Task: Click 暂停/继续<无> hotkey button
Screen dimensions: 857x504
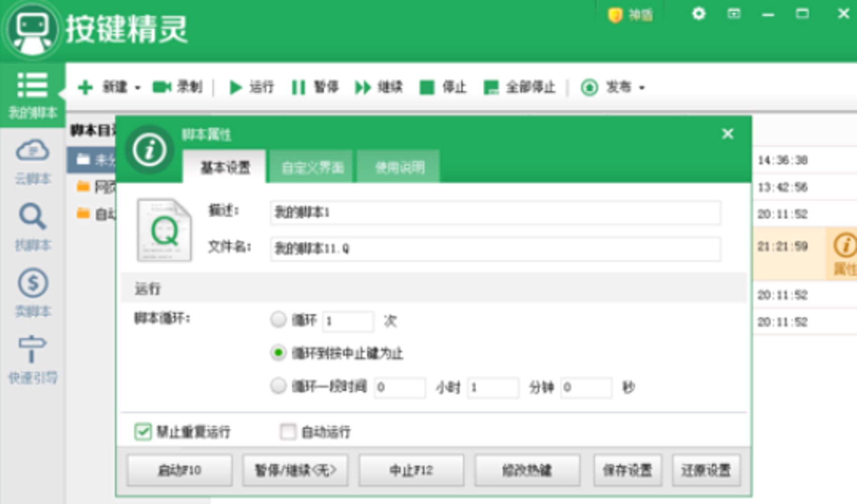Action: tap(295, 470)
